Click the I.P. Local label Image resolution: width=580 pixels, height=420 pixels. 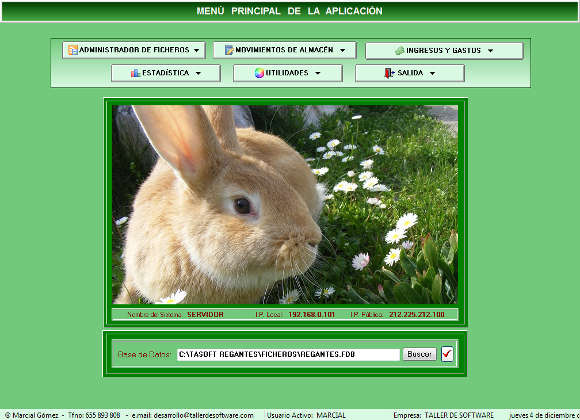click(x=269, y=315)
